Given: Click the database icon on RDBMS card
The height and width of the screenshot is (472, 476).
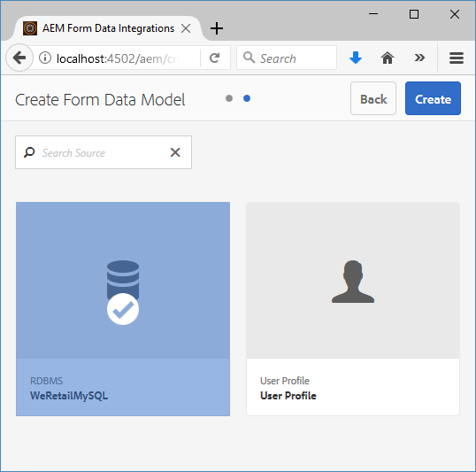Looking at the screenshot, I should [123, 280].
